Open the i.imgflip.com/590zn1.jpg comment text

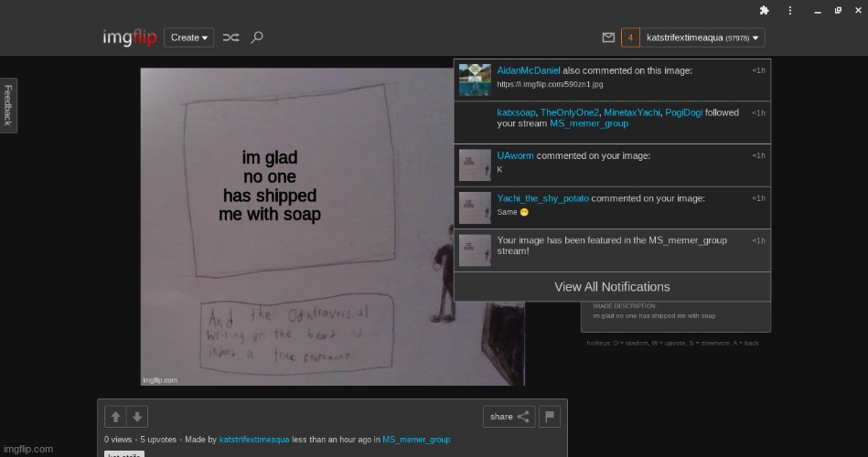(x=550, y=84)
